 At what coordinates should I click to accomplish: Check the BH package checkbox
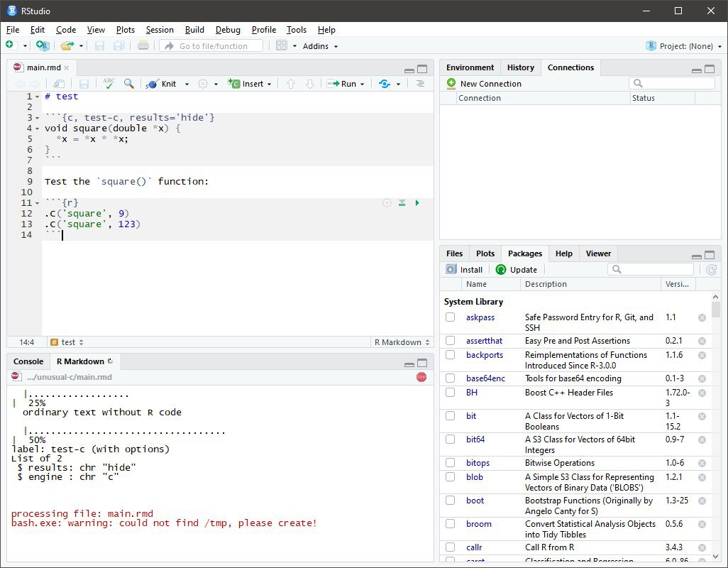[451, 393]
